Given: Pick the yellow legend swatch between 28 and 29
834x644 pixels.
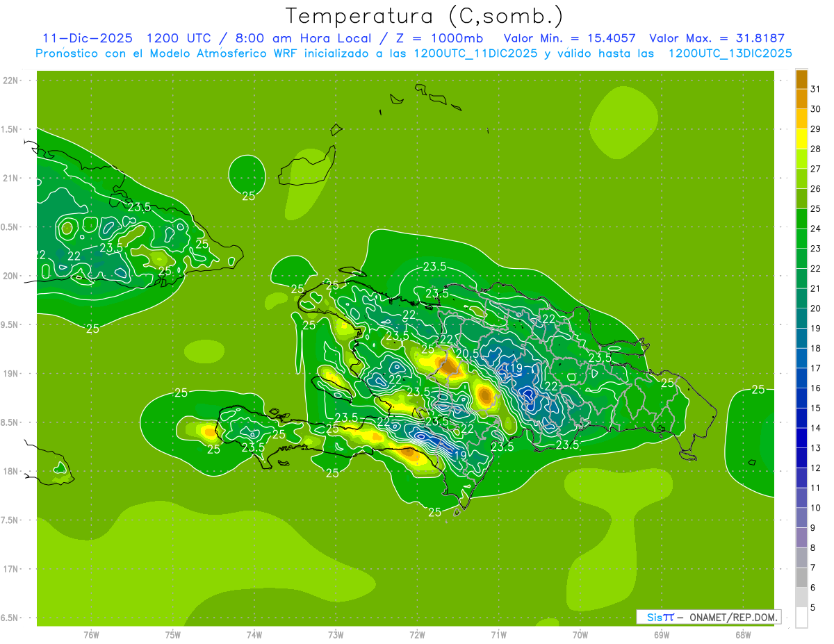Looking at the screenshot, I should (801, 139).
